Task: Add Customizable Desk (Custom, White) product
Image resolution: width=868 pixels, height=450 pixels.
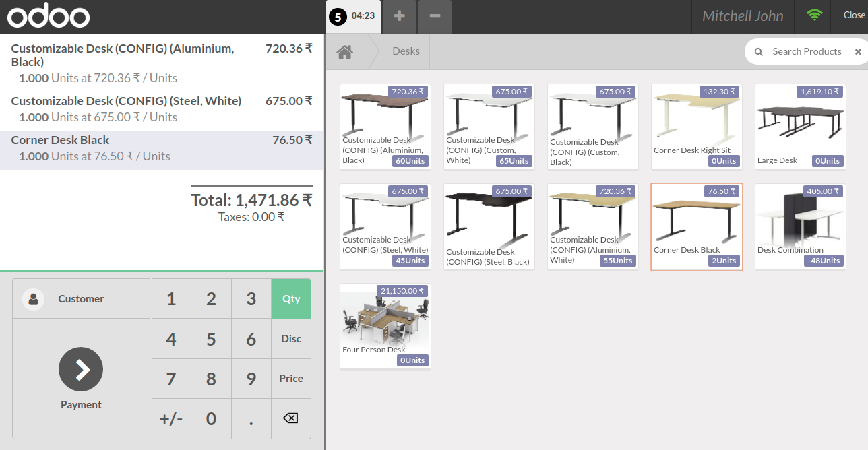Action: point(489,127)
